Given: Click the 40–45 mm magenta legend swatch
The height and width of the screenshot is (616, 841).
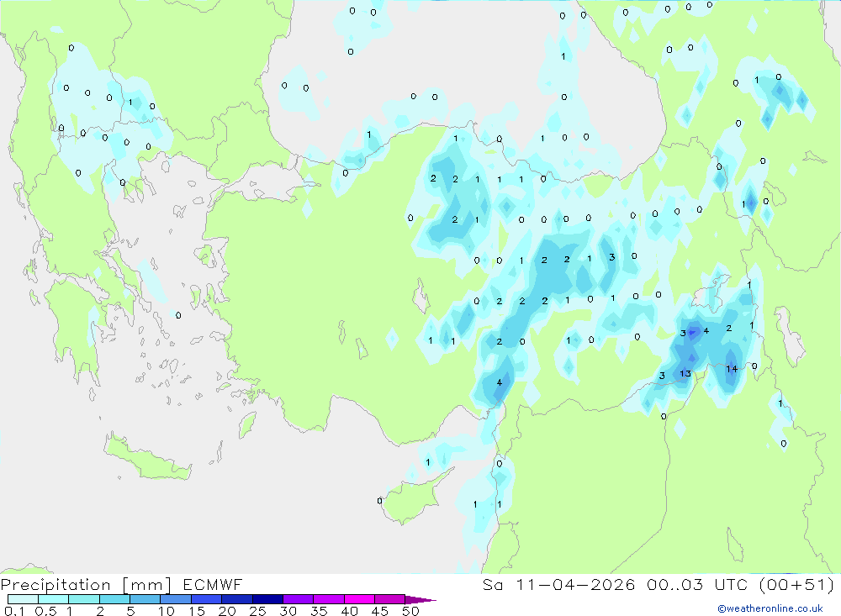Looking at the screenshot, I should coord(359,599).
